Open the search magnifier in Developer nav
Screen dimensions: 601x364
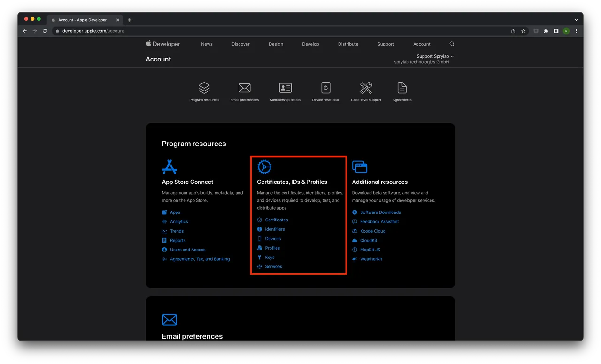click(x=452, y=44)
